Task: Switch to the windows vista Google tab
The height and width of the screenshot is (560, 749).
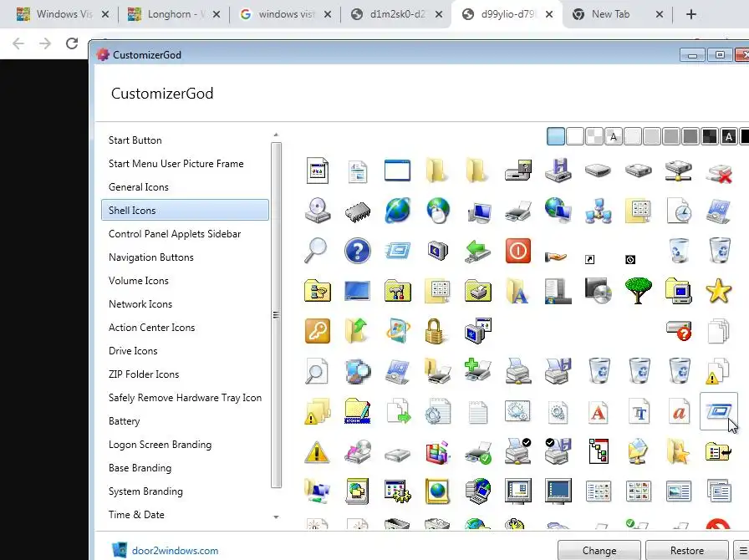Action: point(285,14)
